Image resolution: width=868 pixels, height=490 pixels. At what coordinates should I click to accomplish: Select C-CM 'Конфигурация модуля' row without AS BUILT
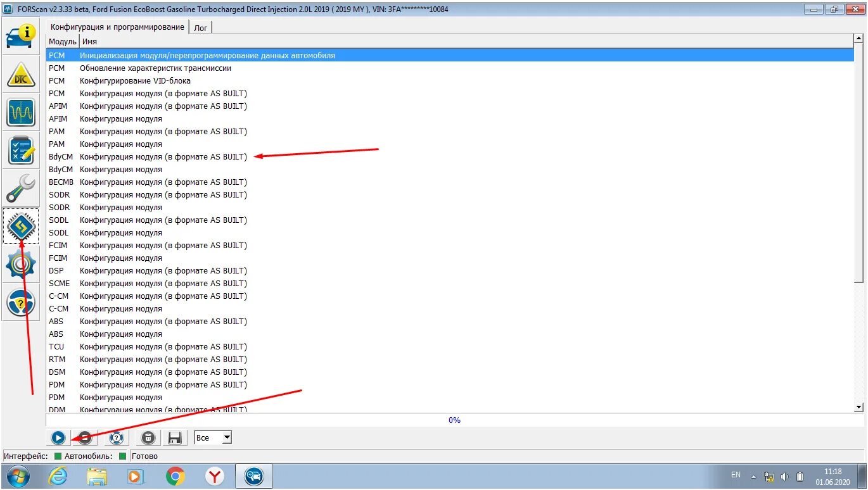pos(450,308)
